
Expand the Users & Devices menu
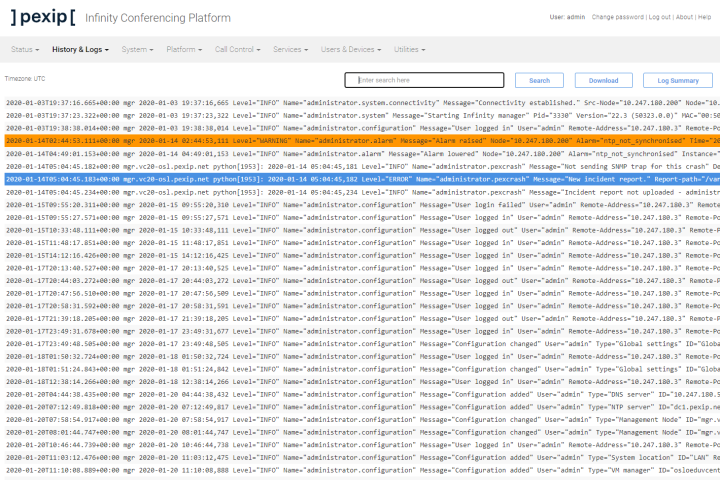pos(351,49)
